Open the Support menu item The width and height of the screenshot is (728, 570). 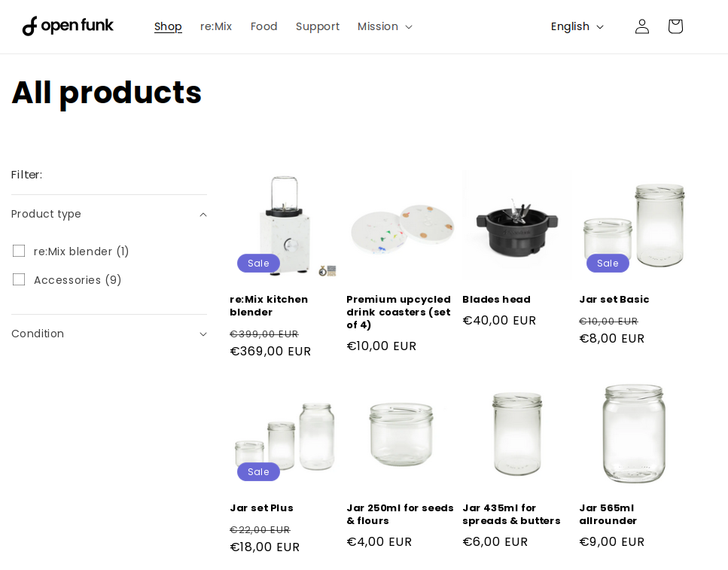point(317,26)
